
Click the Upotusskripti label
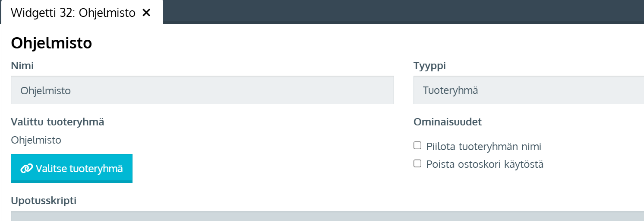[x=44, y=201]
